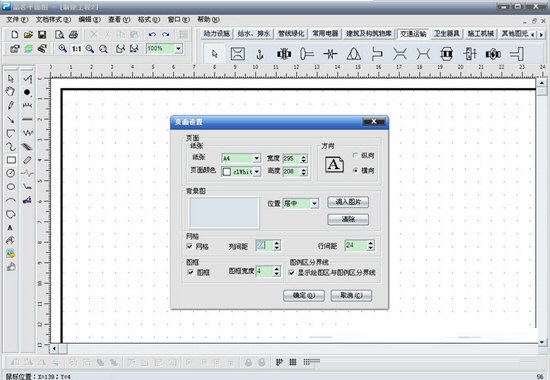Open the 查看 menu
This screenshot has width=550, height=380.
tap(119, 20)
